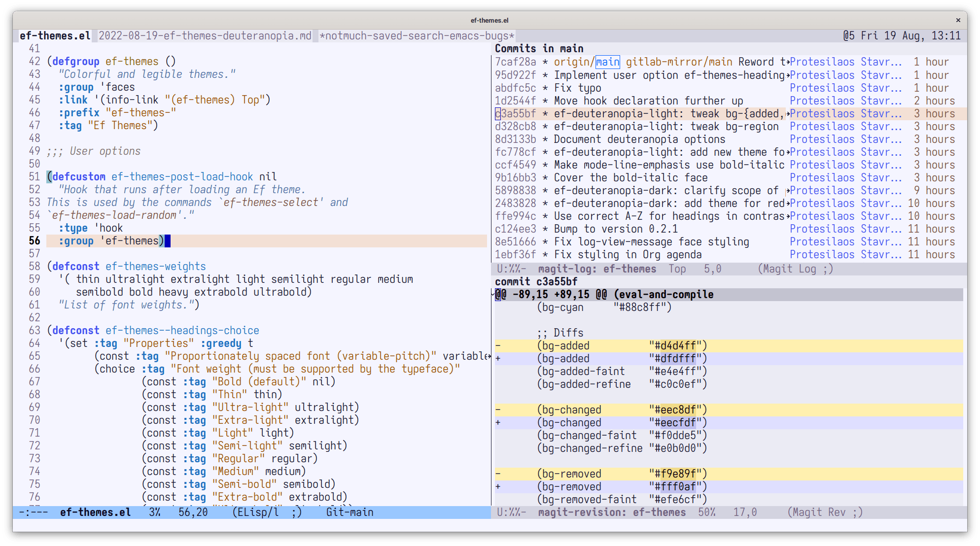The image size is (980, 546).
Task: Click the boxed main branch label
Action: point(607,62)
